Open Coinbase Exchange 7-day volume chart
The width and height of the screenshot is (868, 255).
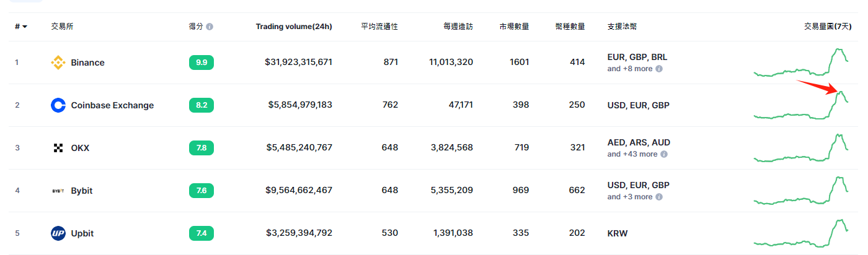pos(801,105)
